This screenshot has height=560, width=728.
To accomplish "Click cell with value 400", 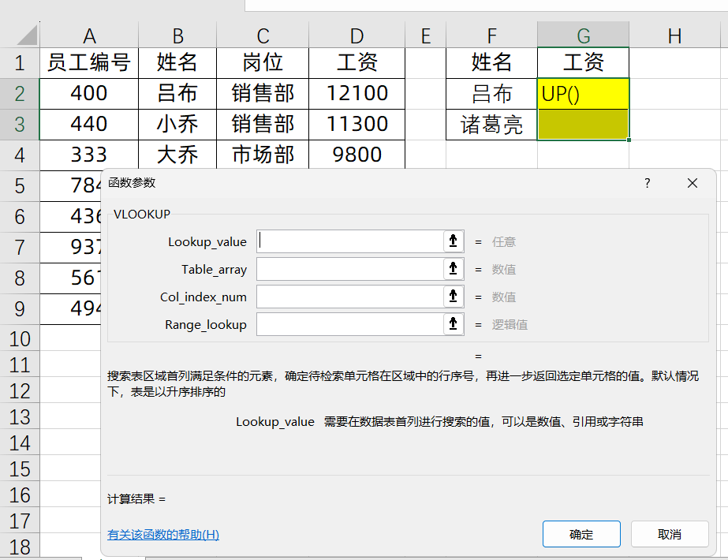I will coord(89,94).
